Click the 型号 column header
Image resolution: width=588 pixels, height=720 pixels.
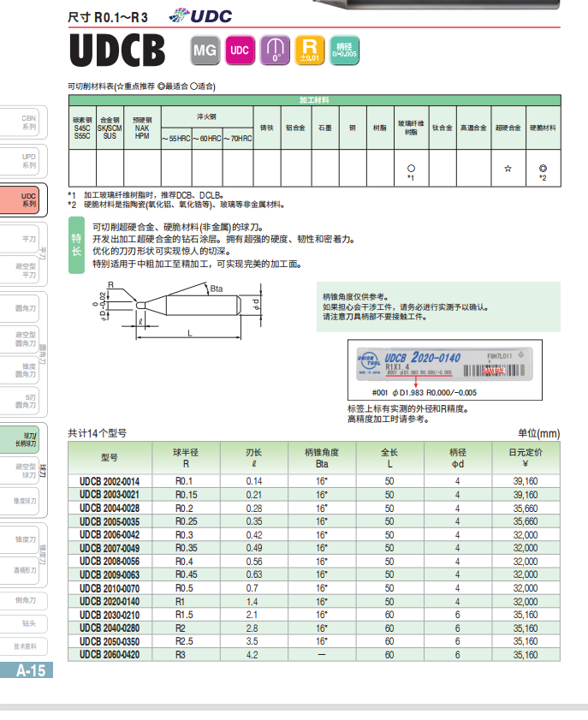tap(110, 457)
